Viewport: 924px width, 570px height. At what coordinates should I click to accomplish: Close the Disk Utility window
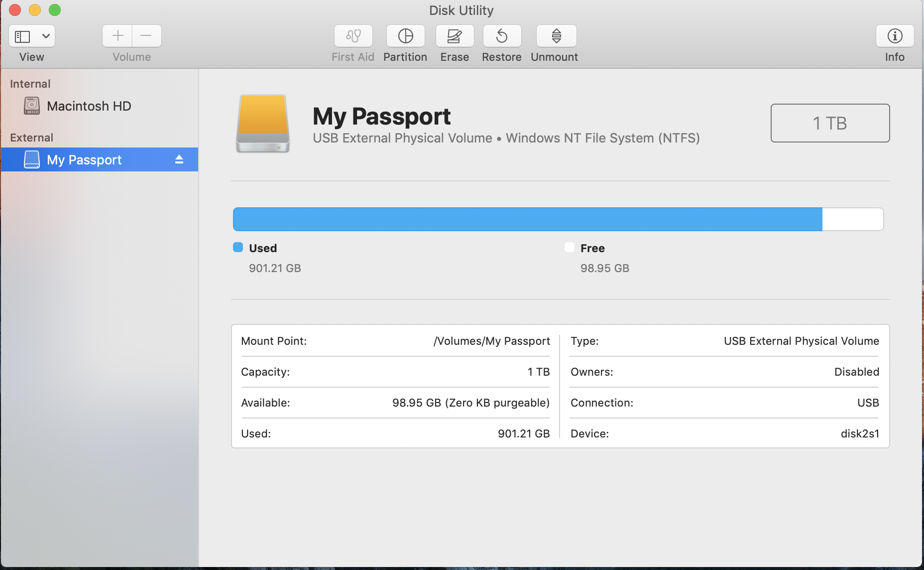pos(15,10)
